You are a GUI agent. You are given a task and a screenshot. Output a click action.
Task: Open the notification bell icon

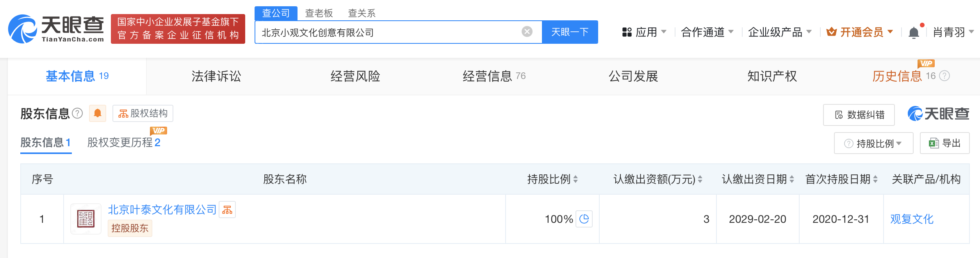click(913, 32)
